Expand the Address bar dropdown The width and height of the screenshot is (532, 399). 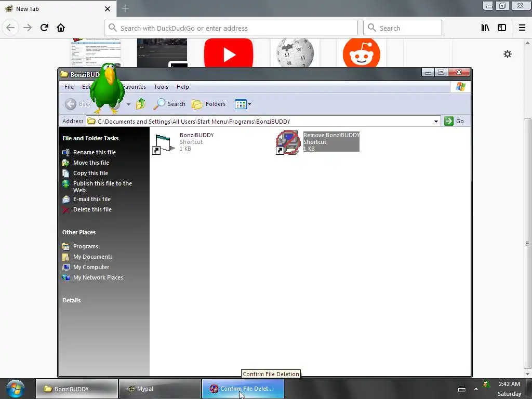point(436,121)
